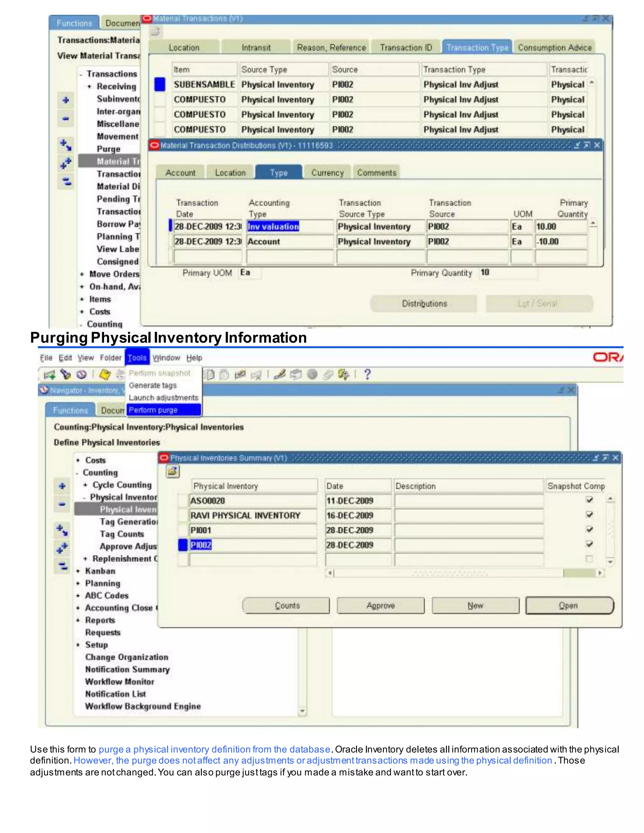Toggle Snapshot Complete checkbox in empty row
This screenshot has height=833, width=644.
coord(590,559)
